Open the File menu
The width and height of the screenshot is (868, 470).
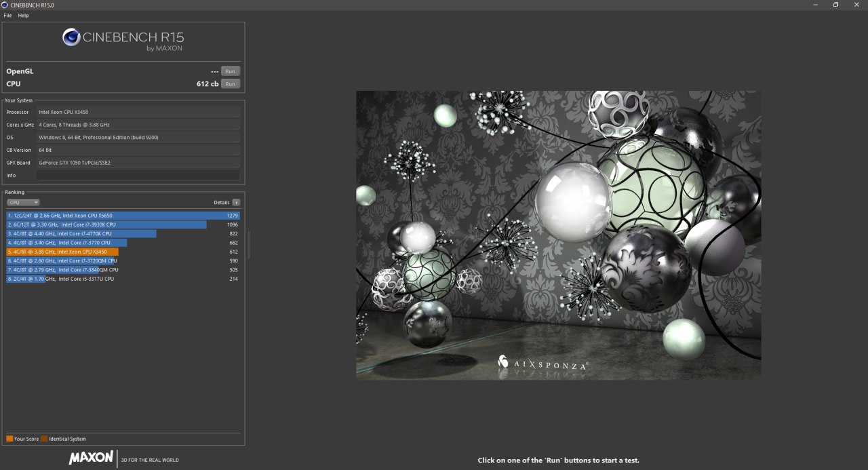7,15
